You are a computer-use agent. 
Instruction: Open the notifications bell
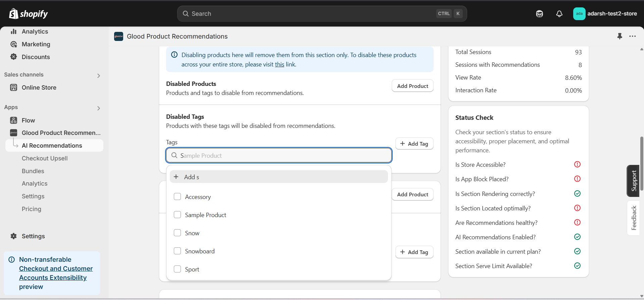(559, 14)
